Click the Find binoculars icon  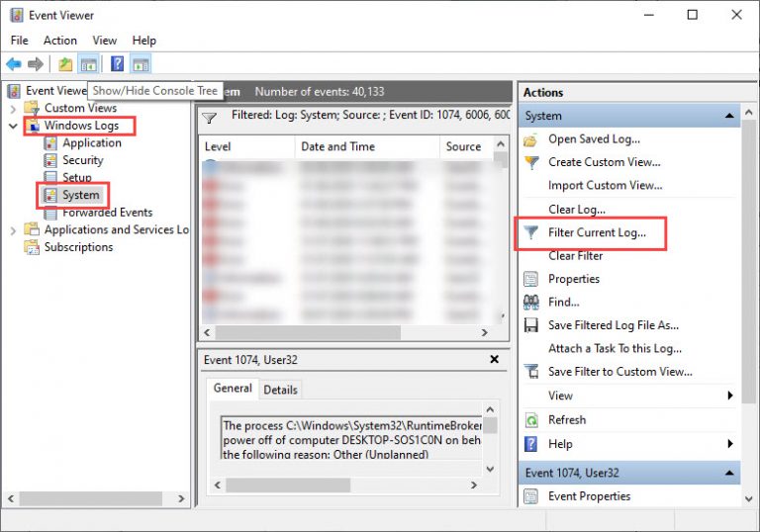pos(531,303)
